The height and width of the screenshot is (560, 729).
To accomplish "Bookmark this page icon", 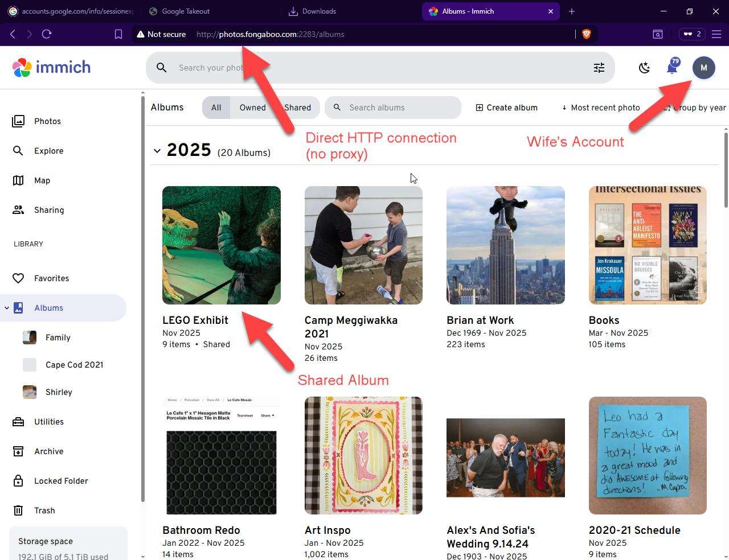I will pyautogui.click(x=118, y=34).
